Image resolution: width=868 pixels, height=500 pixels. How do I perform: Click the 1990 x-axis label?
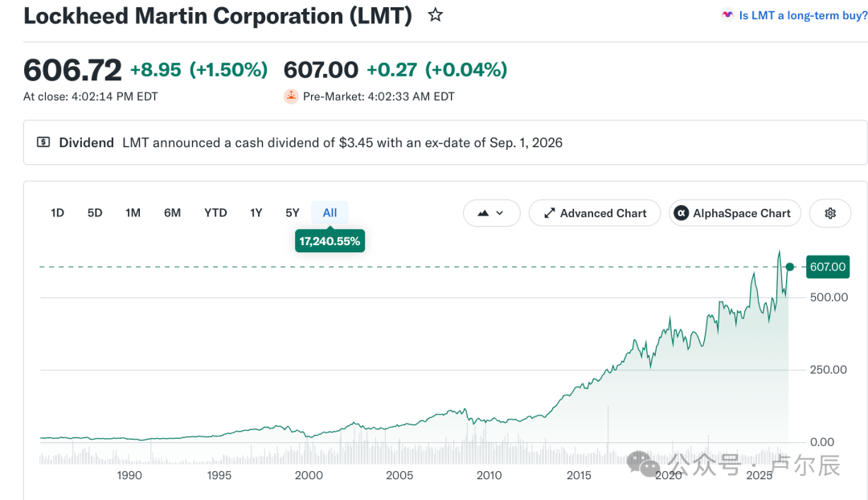pyautogui.click(x=129, y=475)
